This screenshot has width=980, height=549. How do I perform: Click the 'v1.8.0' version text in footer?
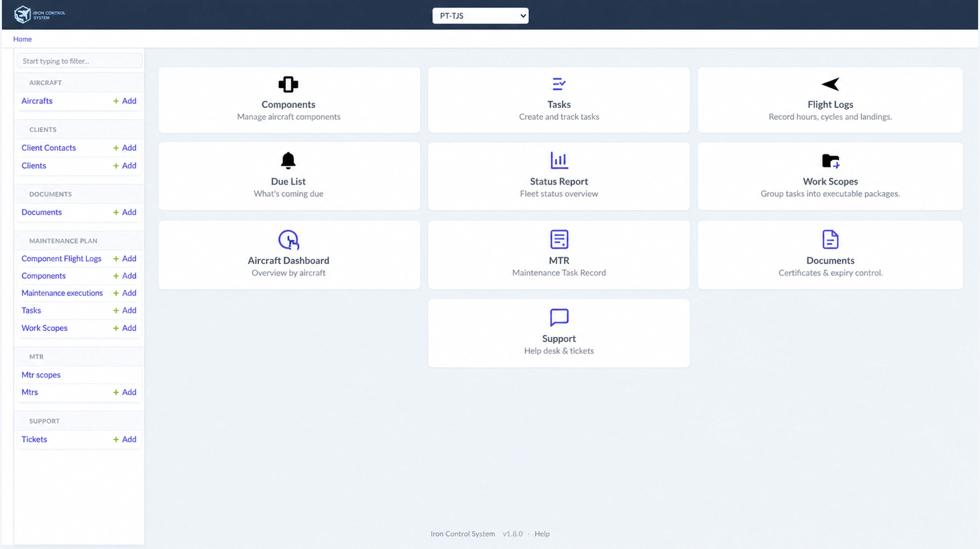click(513, 534)
